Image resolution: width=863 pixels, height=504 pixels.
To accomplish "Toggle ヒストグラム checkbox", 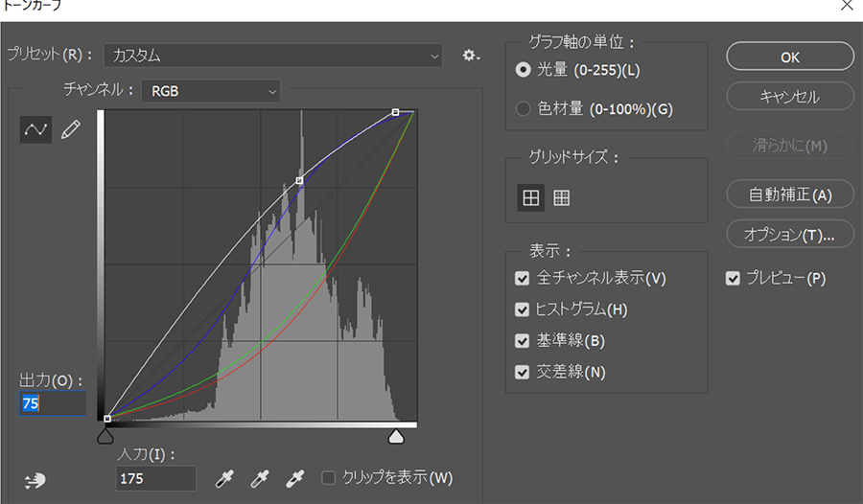I will point(522,309).
